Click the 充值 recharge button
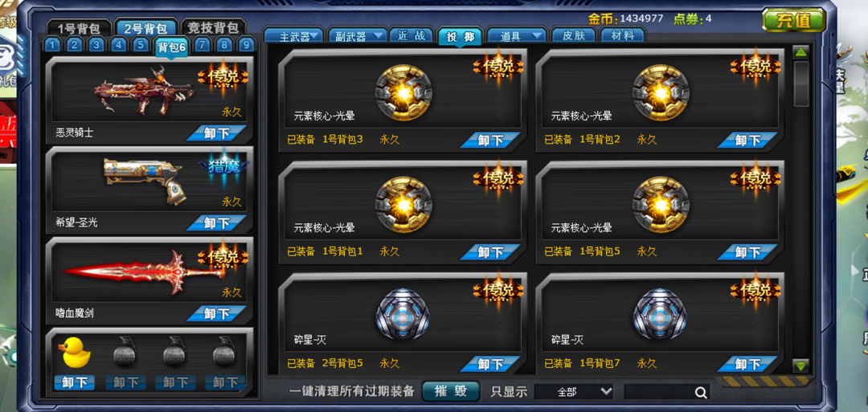The image size is (868, 412). [x=793, y=20]
